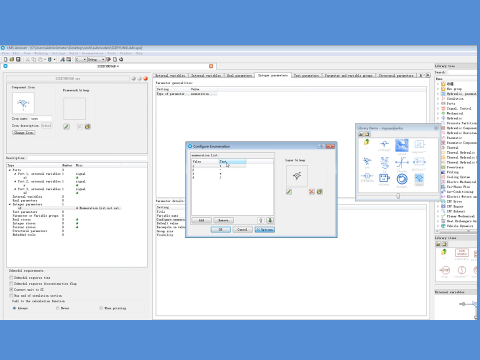Viewport: 480px width, 360px height.
Task: Click the browse folder icon under Framework bitmap
Action: 87,127
